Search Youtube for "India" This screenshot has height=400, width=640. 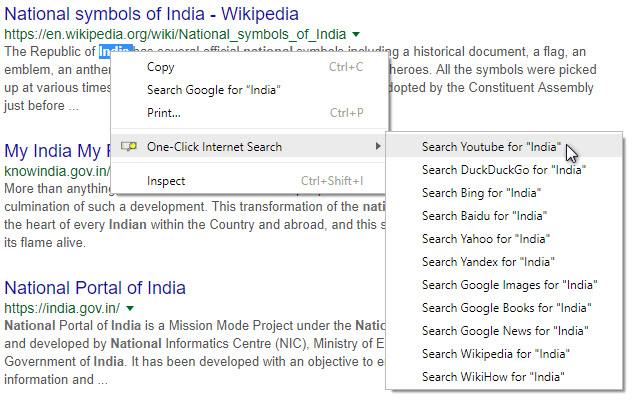[491, 147]
